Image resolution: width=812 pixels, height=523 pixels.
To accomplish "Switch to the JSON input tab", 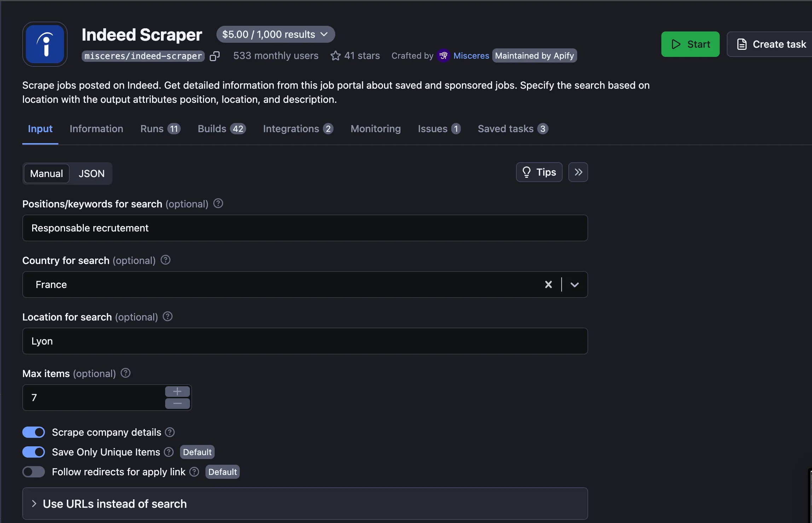I will click(91, 174).
